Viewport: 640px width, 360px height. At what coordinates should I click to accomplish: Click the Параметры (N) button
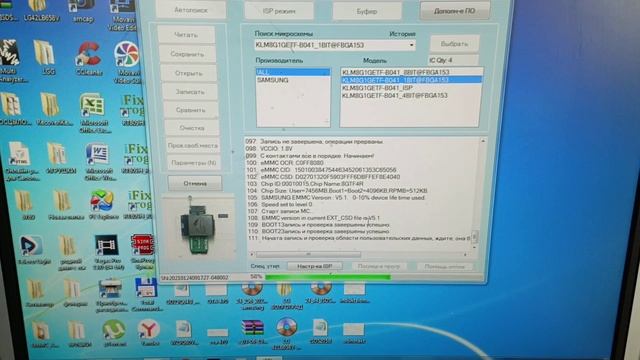193,163
